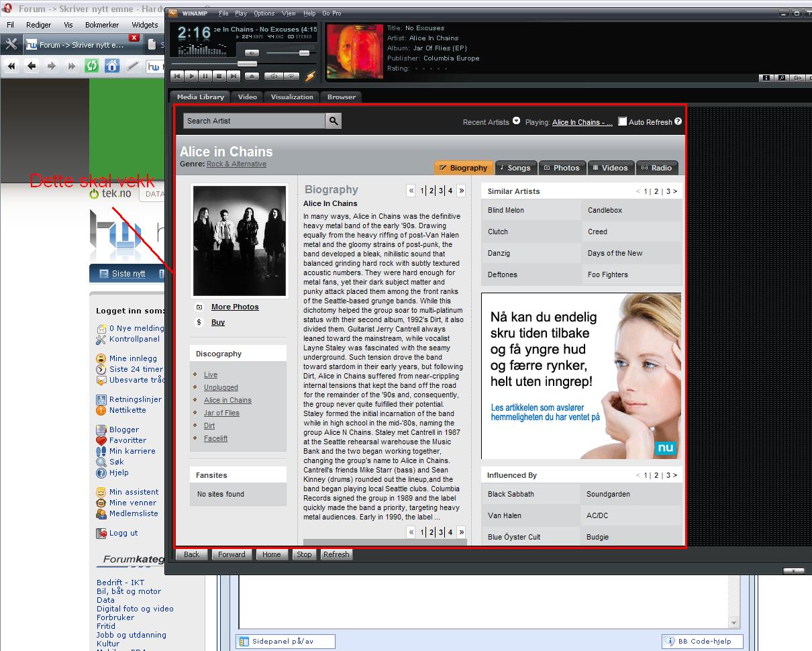The height and width of the screenshot is (651, 812).
Task: Select the Biography tab
Action: tap(464, 168)
